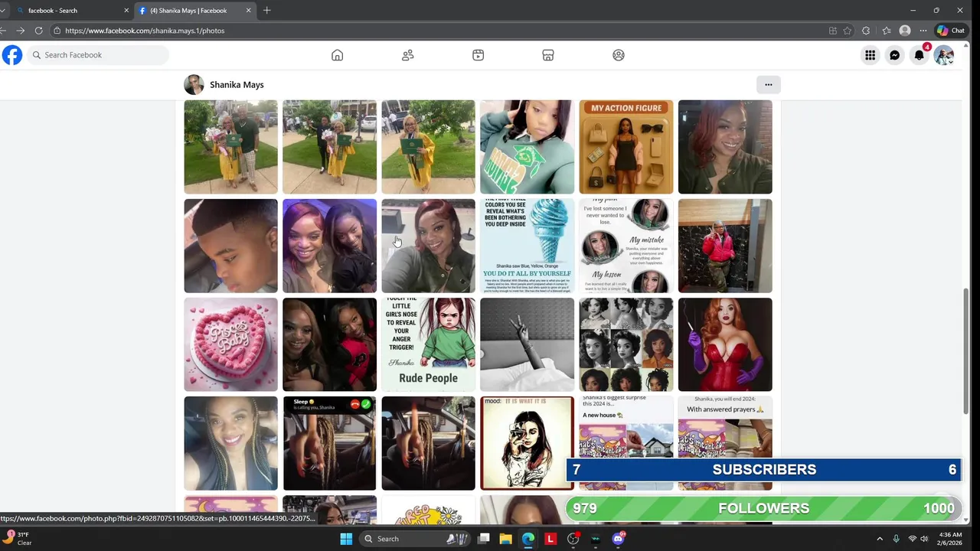
Task: Open Task View in taskbar
Action: click(484, 539)
